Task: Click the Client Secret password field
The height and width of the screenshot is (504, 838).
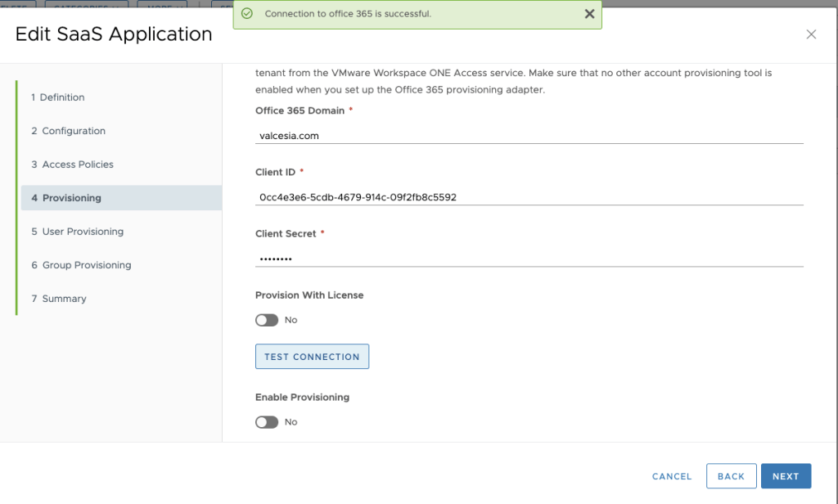Action: click(x=529, y=259)
